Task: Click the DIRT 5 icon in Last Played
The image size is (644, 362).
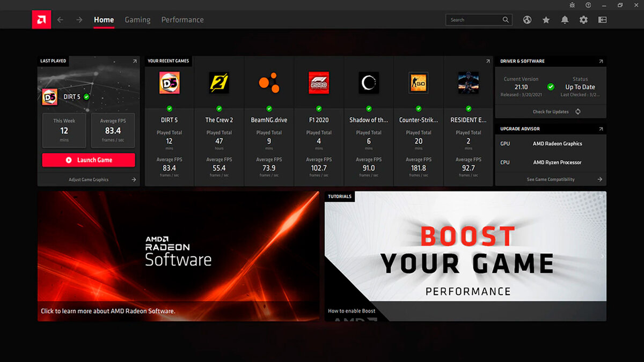Action: pos(50,97)
